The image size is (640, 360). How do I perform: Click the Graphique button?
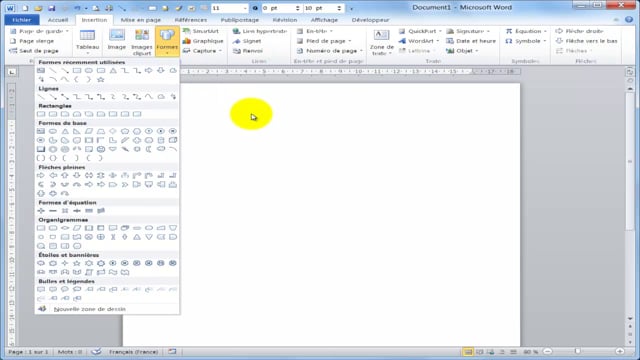pos(203,41)
